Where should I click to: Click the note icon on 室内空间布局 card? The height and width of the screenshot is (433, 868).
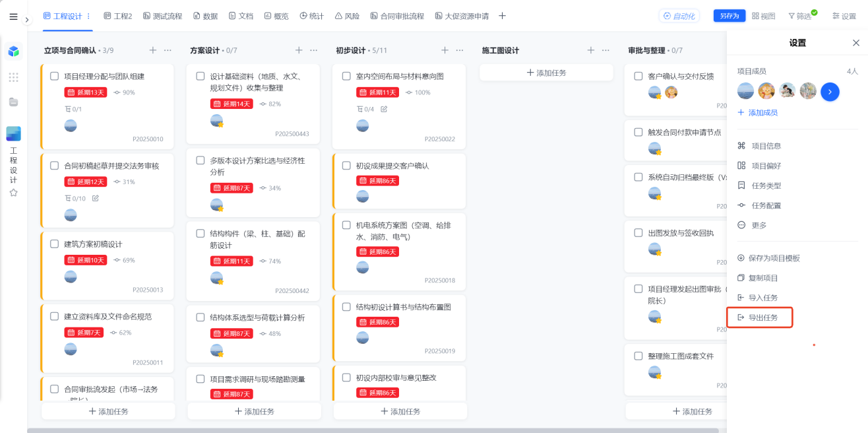[x=385, y=109]
